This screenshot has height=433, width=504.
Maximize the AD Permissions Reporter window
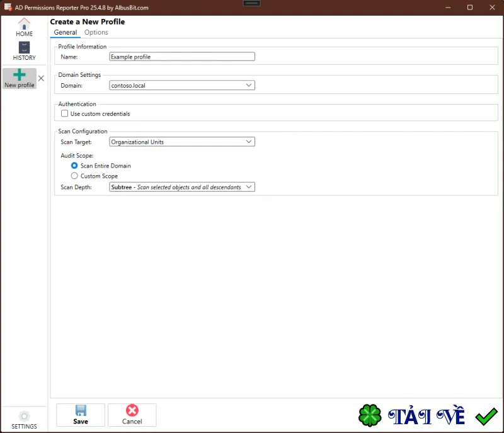coord(470,8)
